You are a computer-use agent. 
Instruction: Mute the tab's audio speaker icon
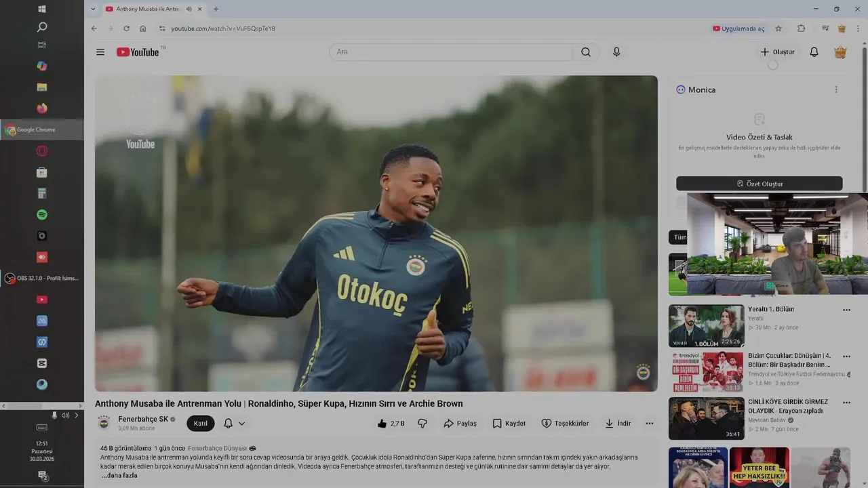(x=189, y=9)
